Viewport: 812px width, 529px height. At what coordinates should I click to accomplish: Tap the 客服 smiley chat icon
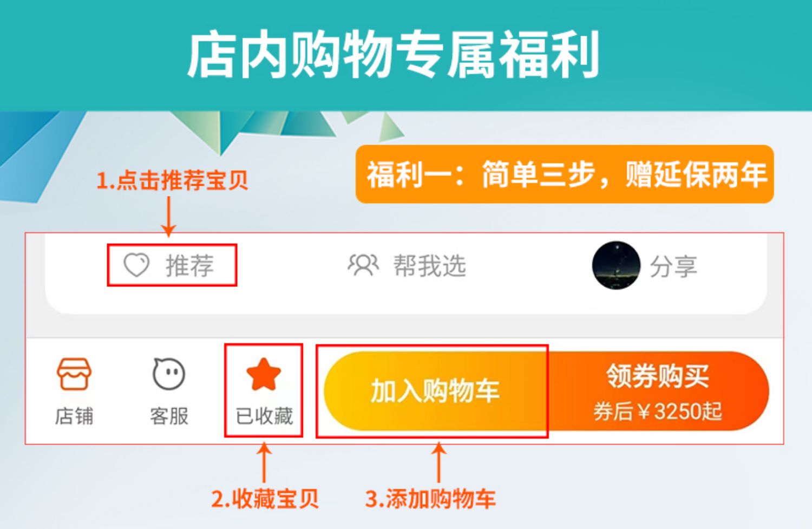coord(169,374)
